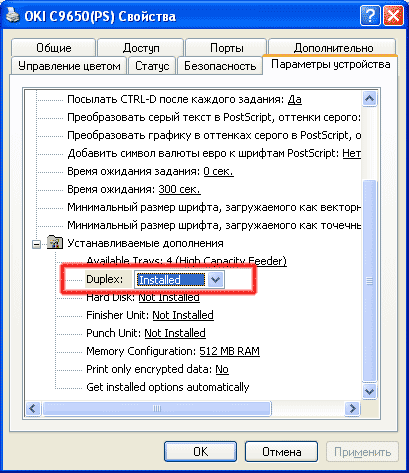Viewport: 409px width, 473px height.
Task: Click the Нет value for euro symbol
Action: coord(352,153)
